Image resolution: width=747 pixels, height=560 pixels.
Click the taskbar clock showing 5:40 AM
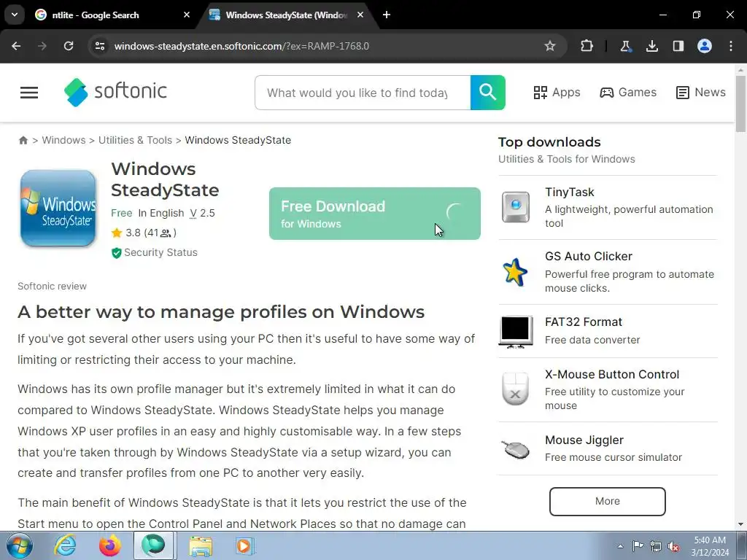pyautogui.click(x=710, y=546)
